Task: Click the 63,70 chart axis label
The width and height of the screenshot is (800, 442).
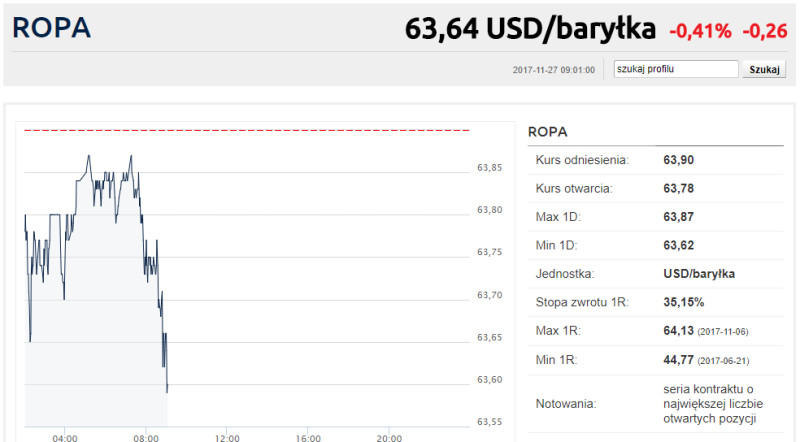Action: [x=489, y=295]
